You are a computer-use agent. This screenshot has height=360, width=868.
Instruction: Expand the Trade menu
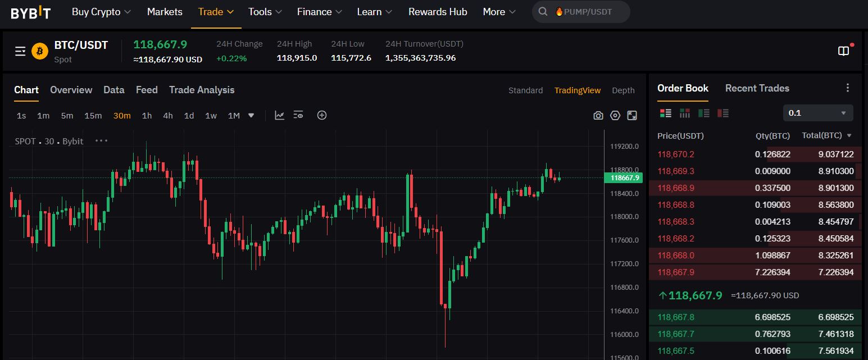[216, 12]
